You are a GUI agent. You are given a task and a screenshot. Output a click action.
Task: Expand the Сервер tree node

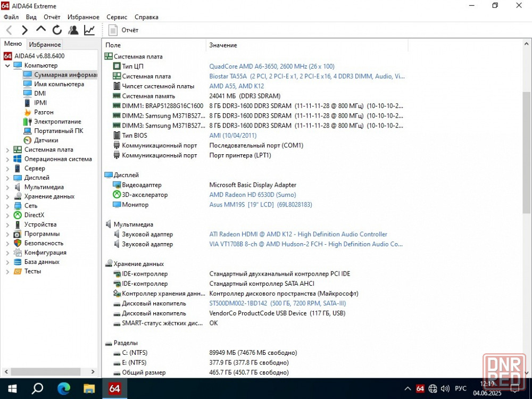point(7,168)
